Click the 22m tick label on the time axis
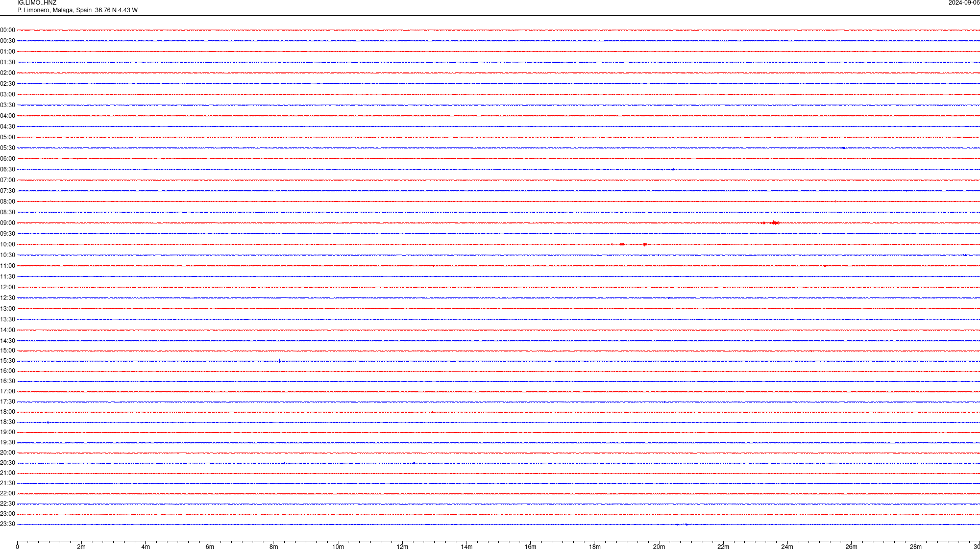 click(x=723, y=547)
